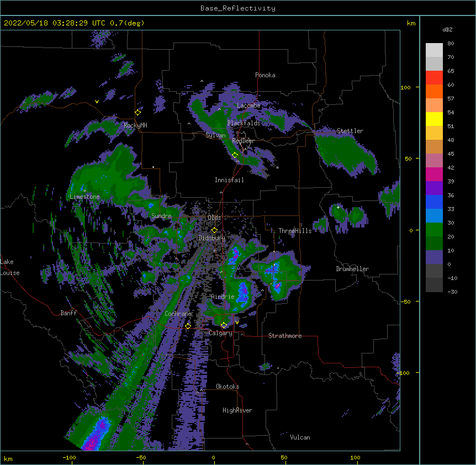Click the Strathmore label
The image size is (476, 465).
coord(285,336)
